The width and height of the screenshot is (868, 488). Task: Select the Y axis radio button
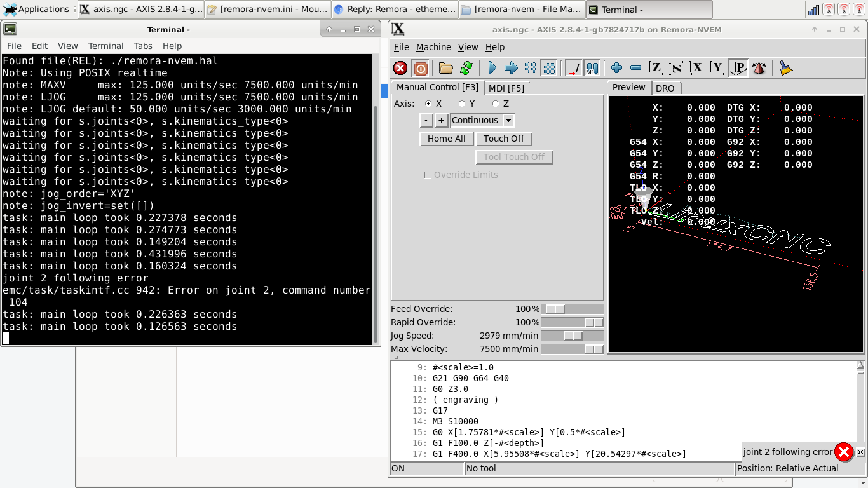pyautogui.click(x=462, y=104)
